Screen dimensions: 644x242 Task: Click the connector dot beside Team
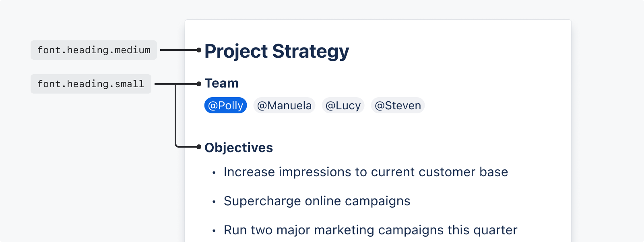(x=198, y=84)
